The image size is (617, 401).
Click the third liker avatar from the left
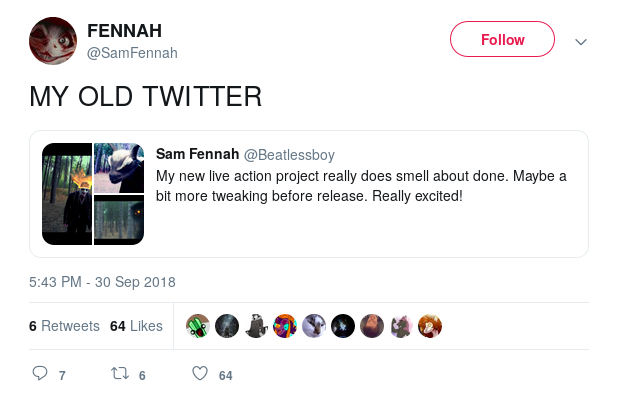[x=256, y=326]
